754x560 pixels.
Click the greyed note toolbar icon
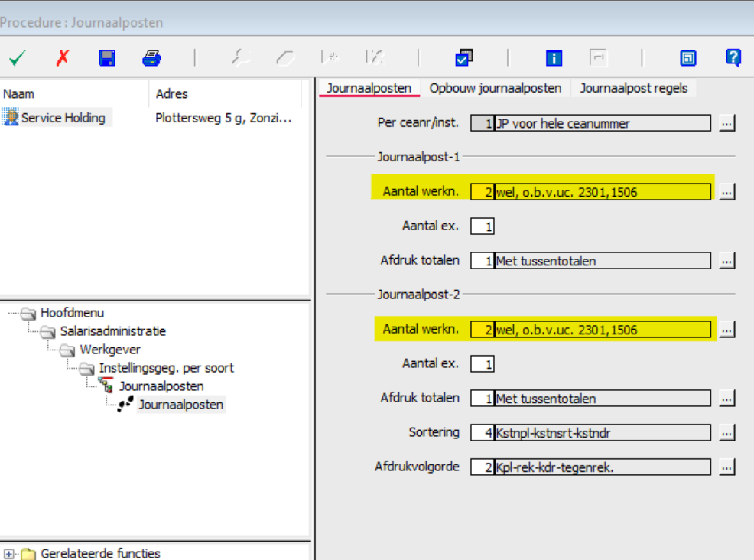pos(599,58)
